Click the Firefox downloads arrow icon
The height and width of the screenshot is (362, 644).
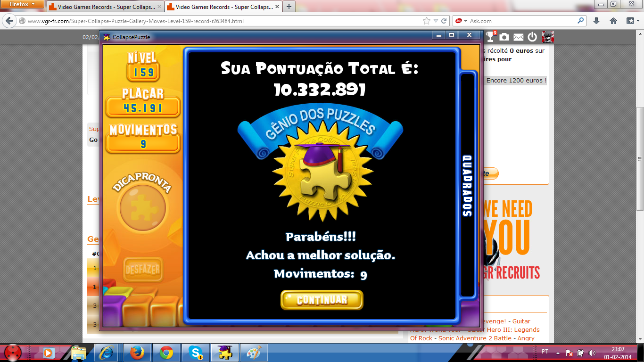(x=596, y=21)
